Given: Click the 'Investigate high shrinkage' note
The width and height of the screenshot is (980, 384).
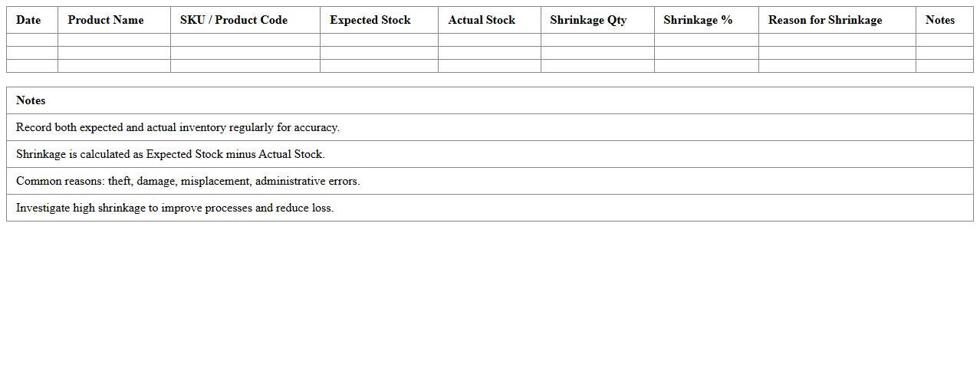Looking at the screenshot, I should (x=175, y=208).
